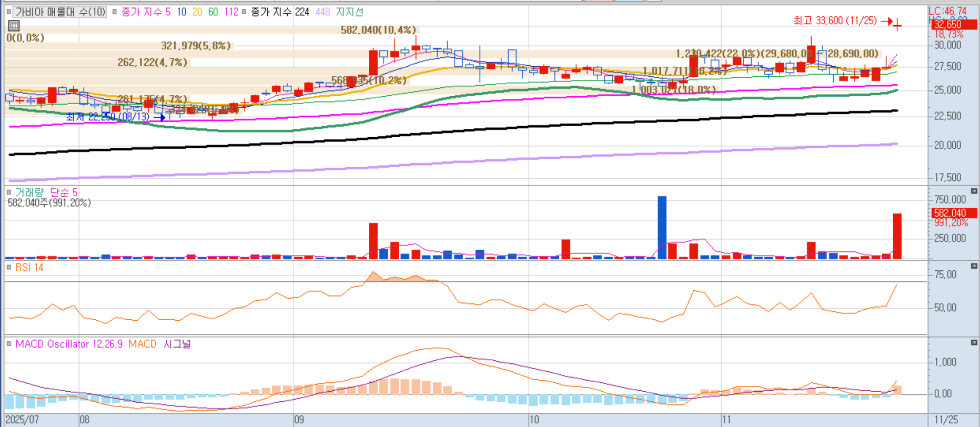Select the purple 448 moving average label
The image size is (980, 427).
[322, 12]
